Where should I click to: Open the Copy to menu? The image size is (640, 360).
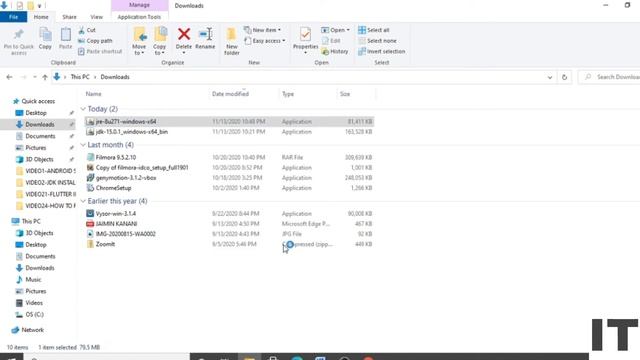tap(160, 41)
